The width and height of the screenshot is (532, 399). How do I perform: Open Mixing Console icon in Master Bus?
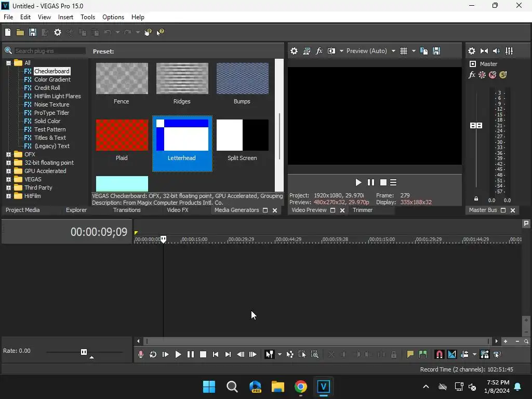tap(509, 51)
